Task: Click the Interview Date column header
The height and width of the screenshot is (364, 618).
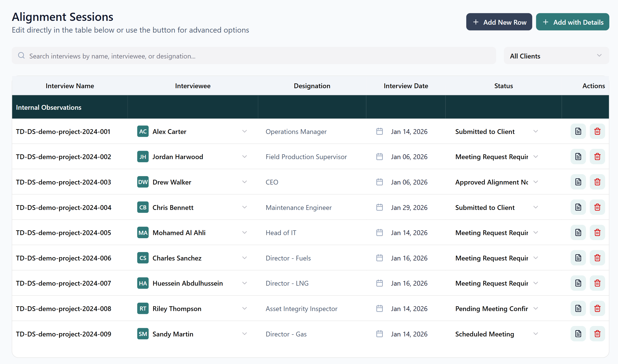Action: [x=406, y=86]
